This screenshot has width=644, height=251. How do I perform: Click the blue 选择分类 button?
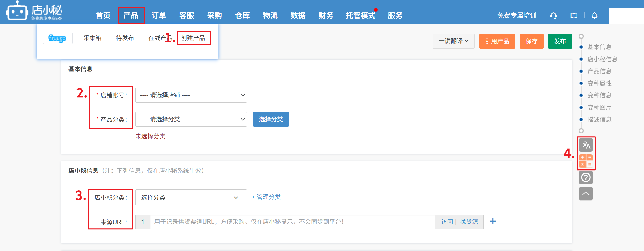click(271, 119)
